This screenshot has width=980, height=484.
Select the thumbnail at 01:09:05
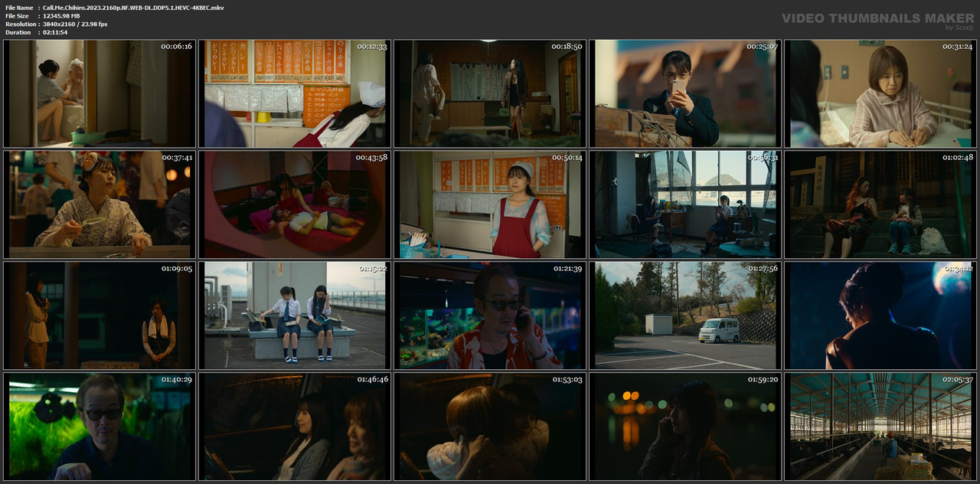[x=99, y=316]
